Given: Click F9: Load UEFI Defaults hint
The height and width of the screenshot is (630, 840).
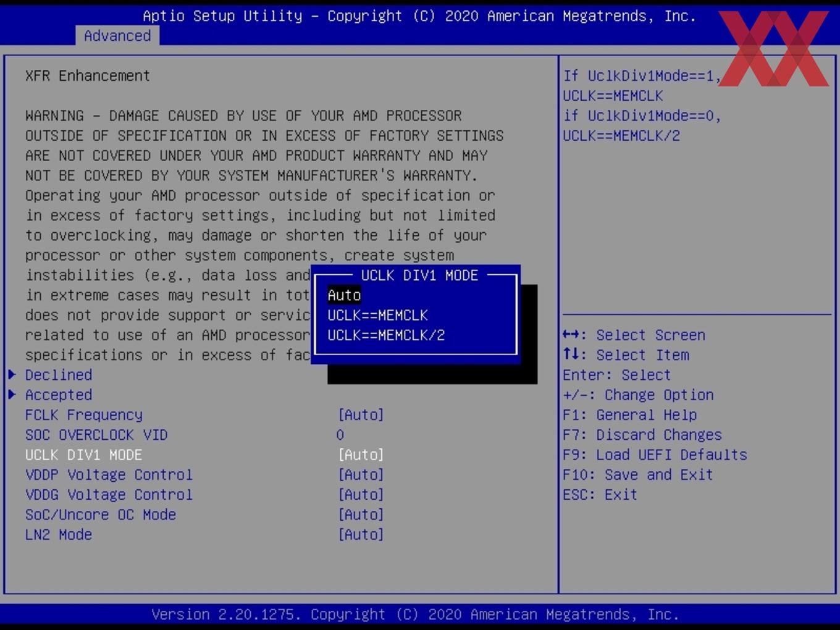Looking at the screenshot, I should point(655,455).
